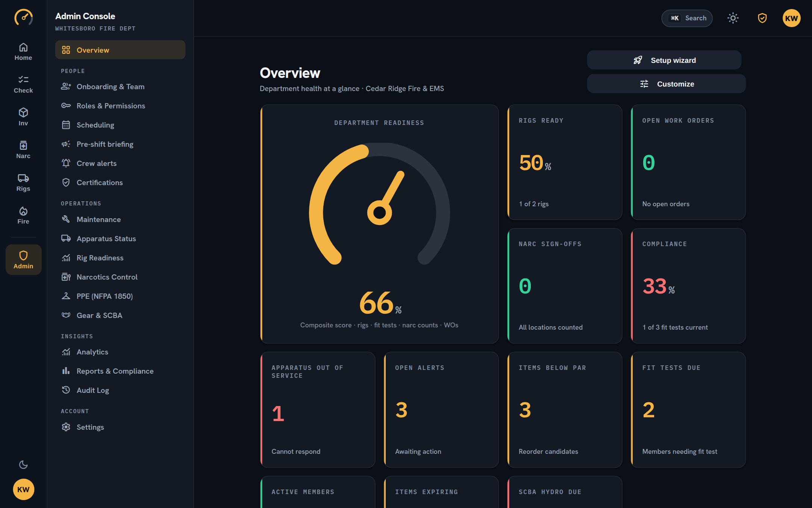This screenshot has width=812, height=508.
Task: Click the Active Members card
Action: pyautogui.click(x=318, y=492)
